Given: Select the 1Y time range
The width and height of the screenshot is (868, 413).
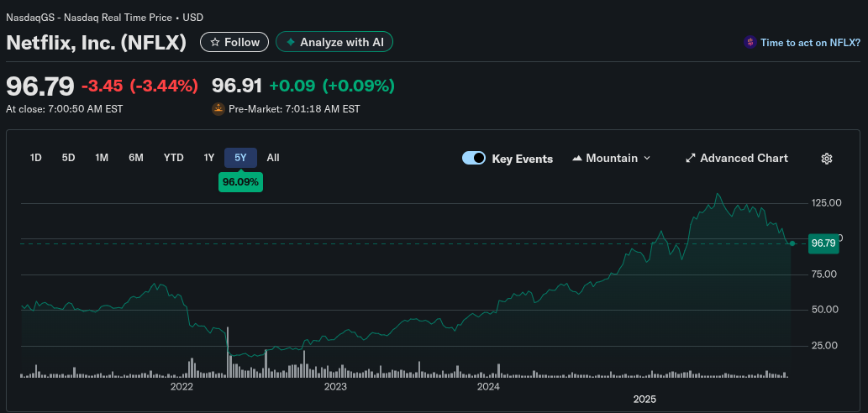Looking at the screenshot, I should [208, 158].
